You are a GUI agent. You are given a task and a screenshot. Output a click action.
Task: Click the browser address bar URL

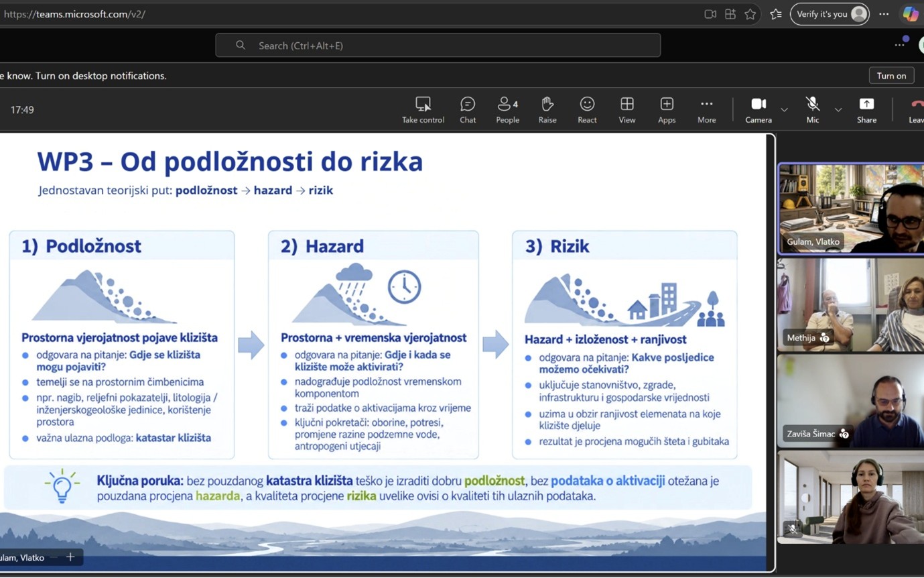click(74, 13)
